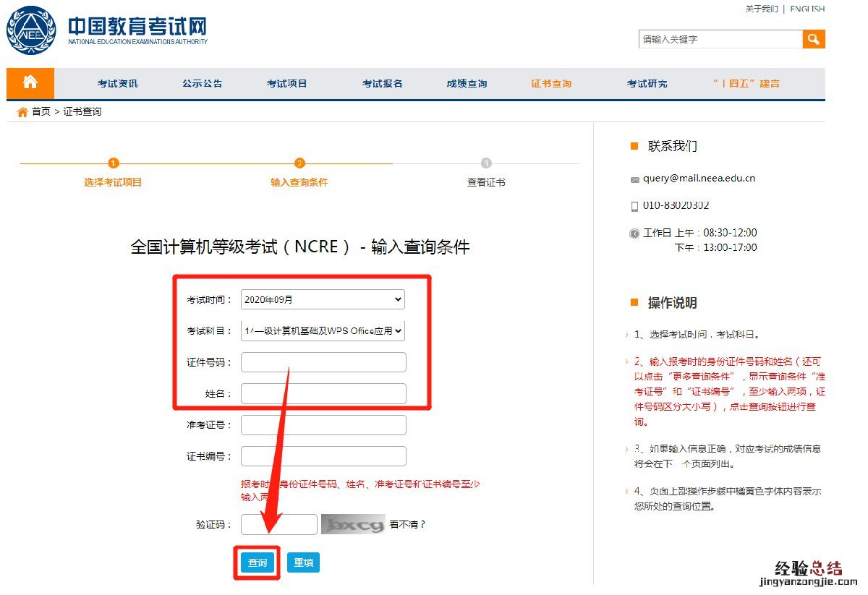Select the 证书查询 navigation tab
This screenshot has width=868, height=595.
point(551,84)
